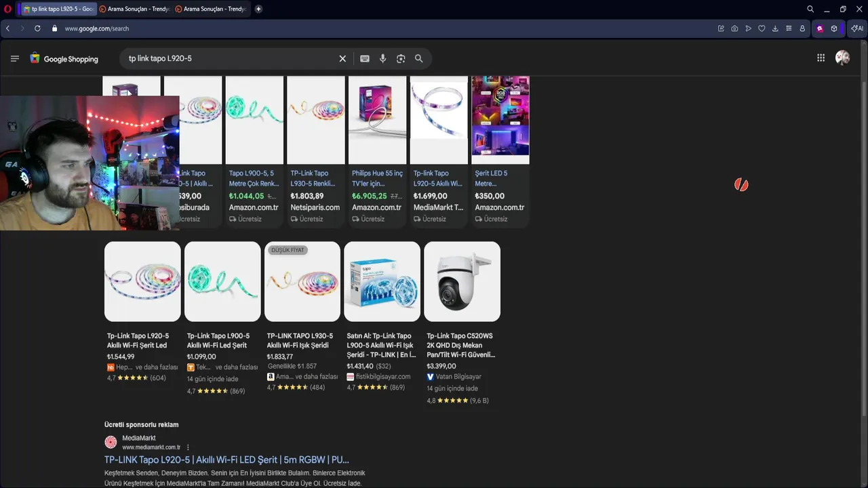Click the Tapo L900-5 green strip card image
The image size is (868, 488).
222,281
